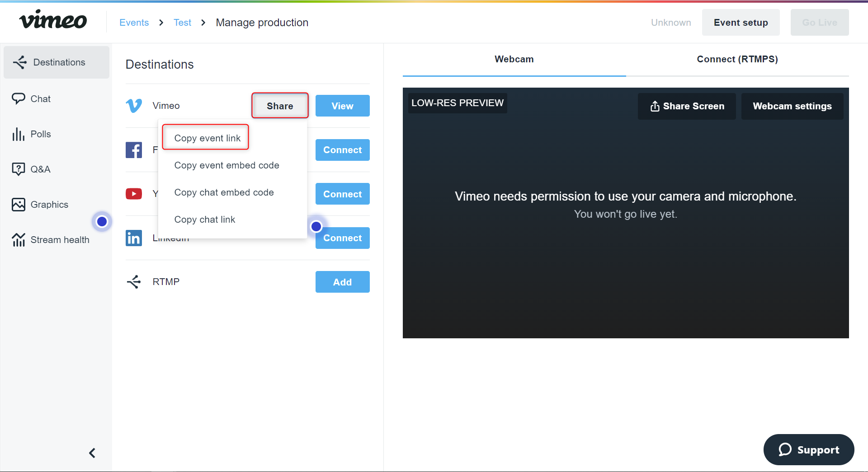Switch to the Webcam tab
The height and width of the screenshot is (472, 868).
pyautogui.click(x=514, y=59)
